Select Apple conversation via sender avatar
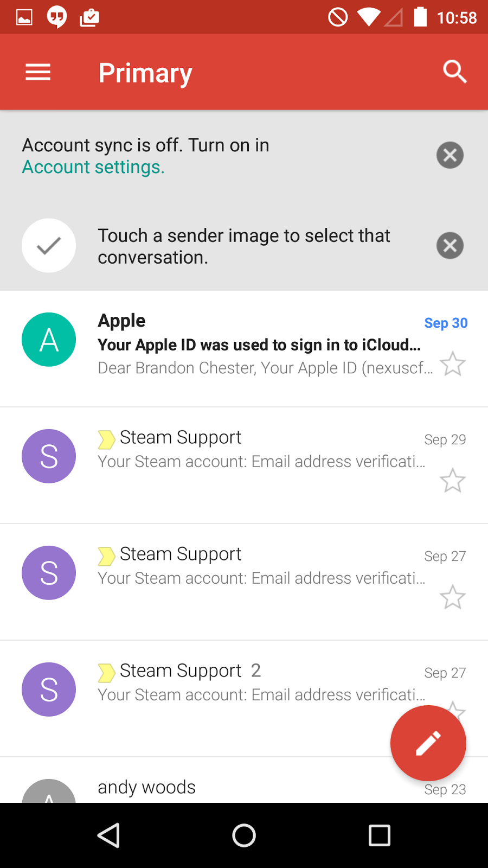 [49, 340]
